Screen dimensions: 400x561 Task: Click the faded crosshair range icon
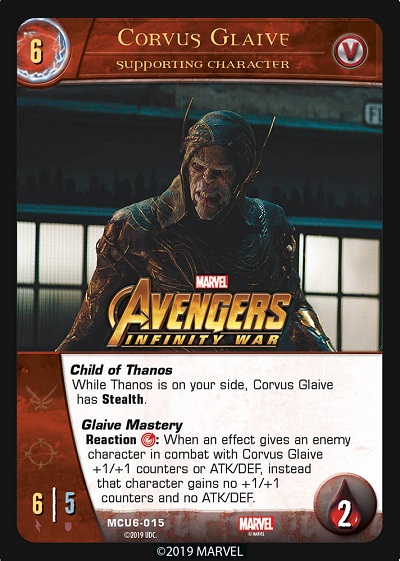(x=41, y=453)
